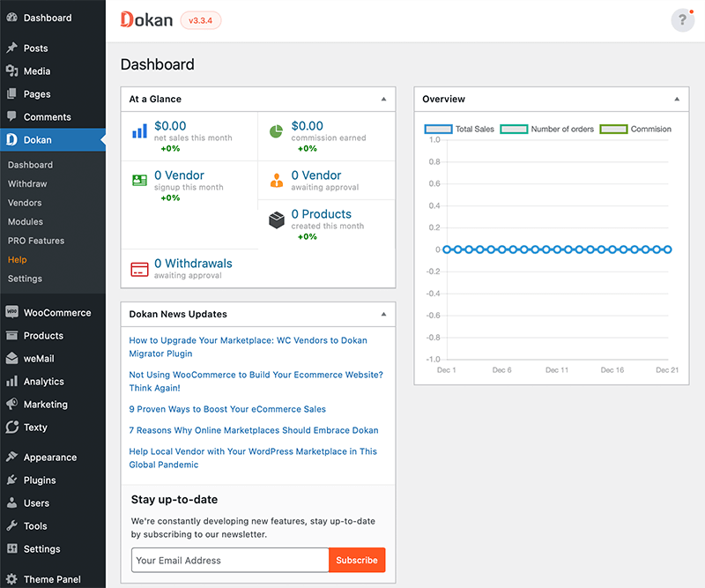Click the Comments speech bubble icon
The image size is (705, 588).
click(x=11, y=116)
